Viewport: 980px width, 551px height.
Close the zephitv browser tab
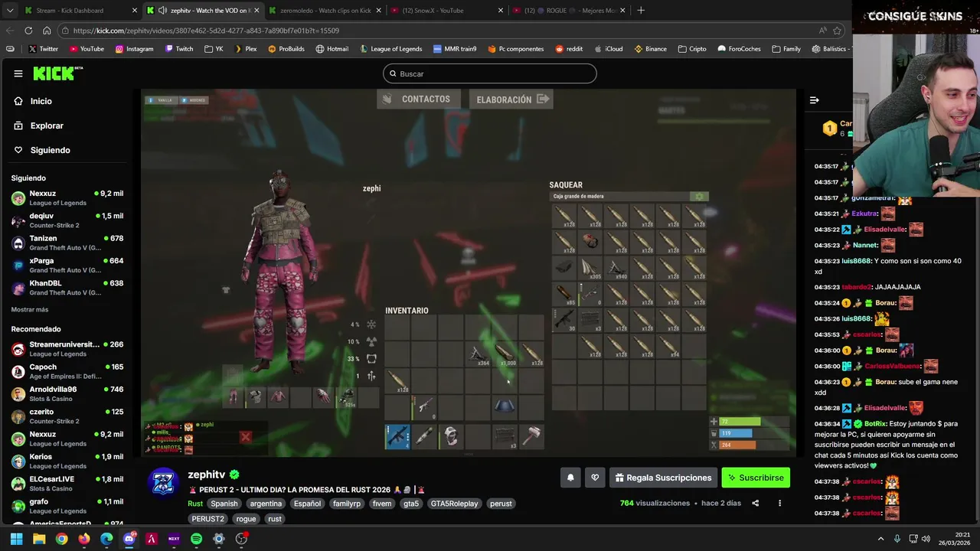tap(256, 11)
